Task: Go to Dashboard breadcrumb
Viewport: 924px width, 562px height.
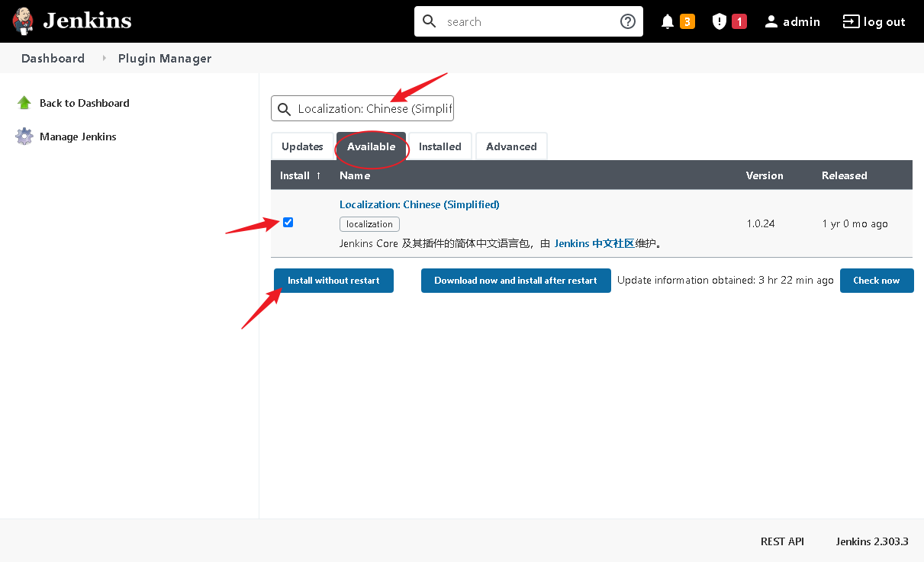Action: coord(53,59)
